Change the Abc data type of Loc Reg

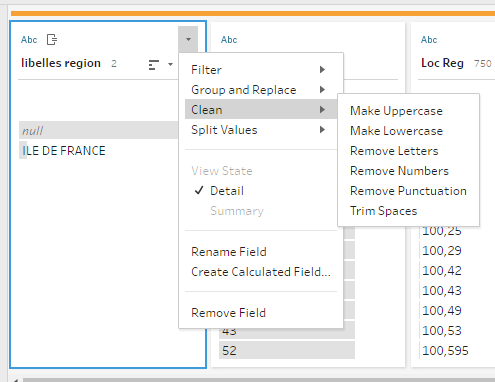pos(429,40)
